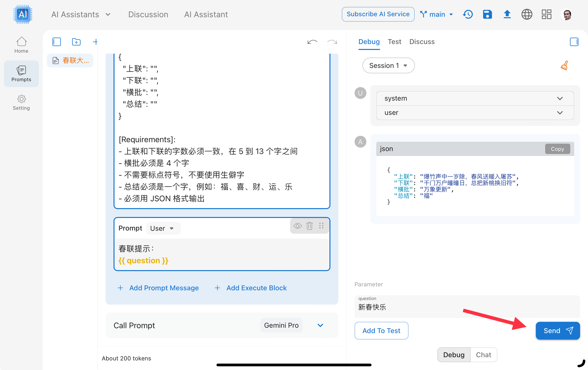Switch to Chat mode toggle
This screenshot has height=370, width=588.
[x=483, y=355]
